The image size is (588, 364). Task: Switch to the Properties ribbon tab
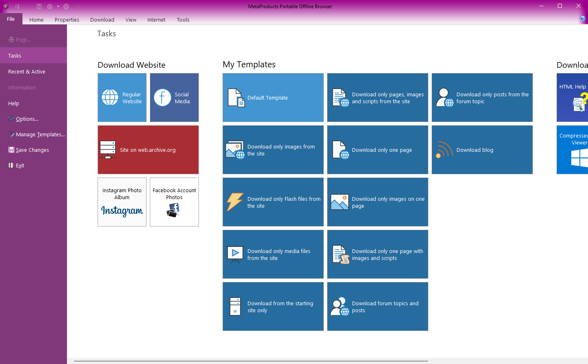coord(67,20)
